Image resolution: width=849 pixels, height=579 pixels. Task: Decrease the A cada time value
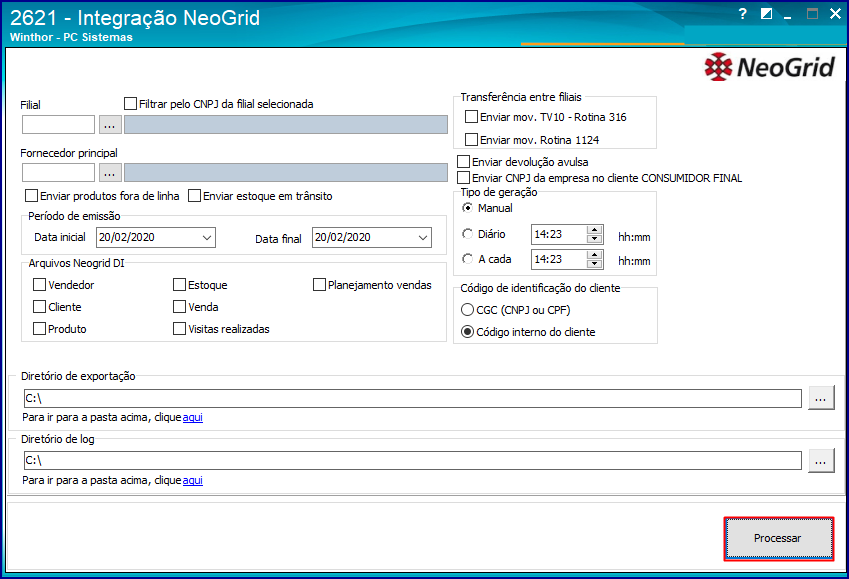pos(595,264)
